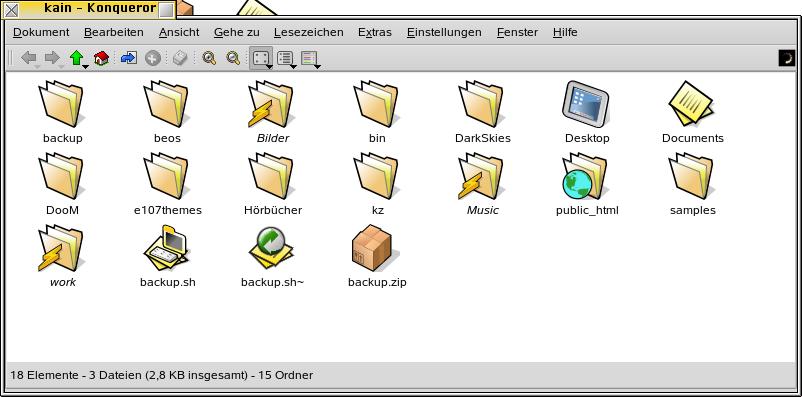802x397 pixels.
Task: Open the Detailed List View dropdown
Action: tap(310, 59)
